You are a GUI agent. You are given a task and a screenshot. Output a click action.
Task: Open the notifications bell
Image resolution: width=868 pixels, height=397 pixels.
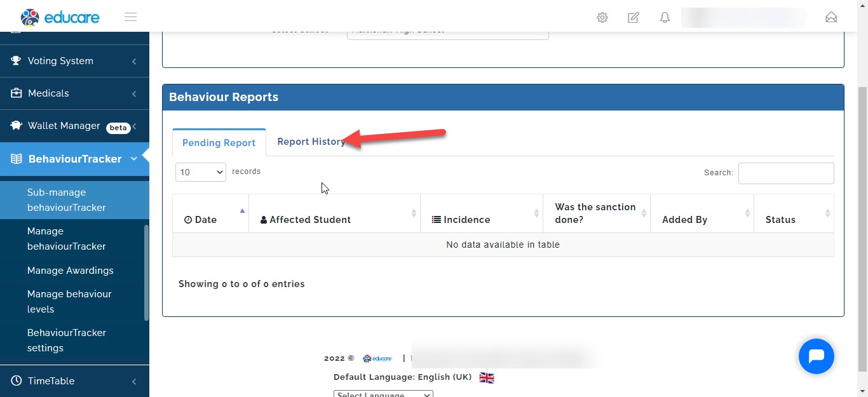click(665, 18)
